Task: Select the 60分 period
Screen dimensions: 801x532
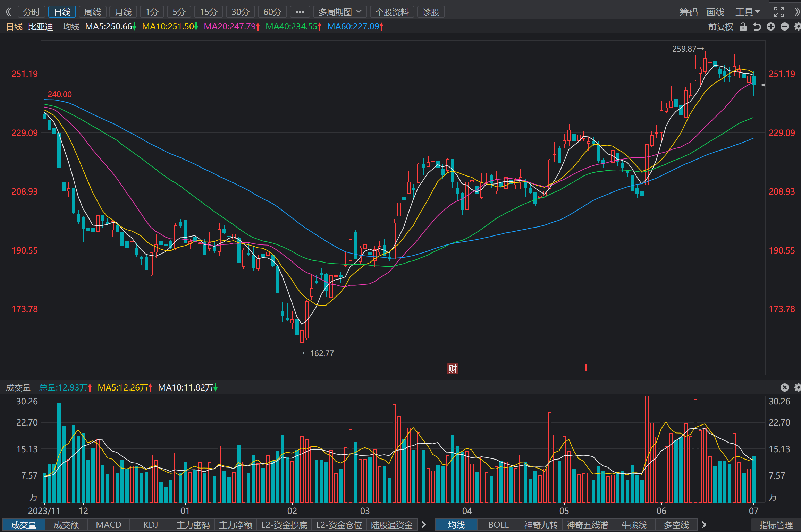Action: pos(272,12)
